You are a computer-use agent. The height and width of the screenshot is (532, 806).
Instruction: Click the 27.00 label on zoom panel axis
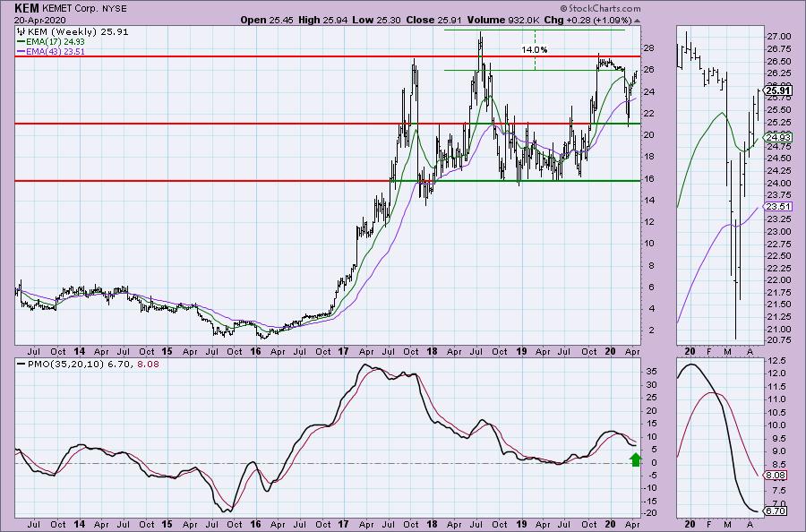click(x=779, y=37)
